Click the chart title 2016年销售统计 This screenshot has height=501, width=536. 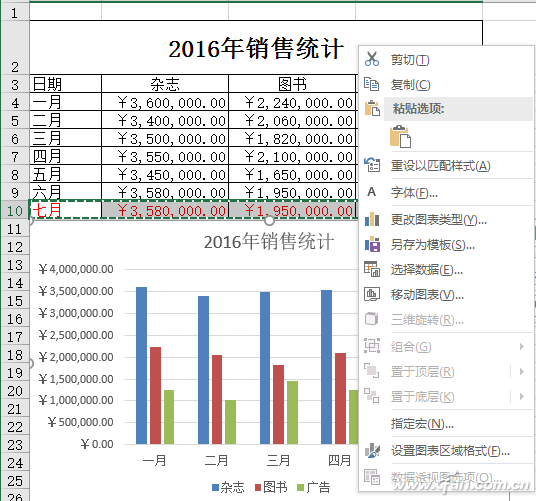(x=269, y=242)
